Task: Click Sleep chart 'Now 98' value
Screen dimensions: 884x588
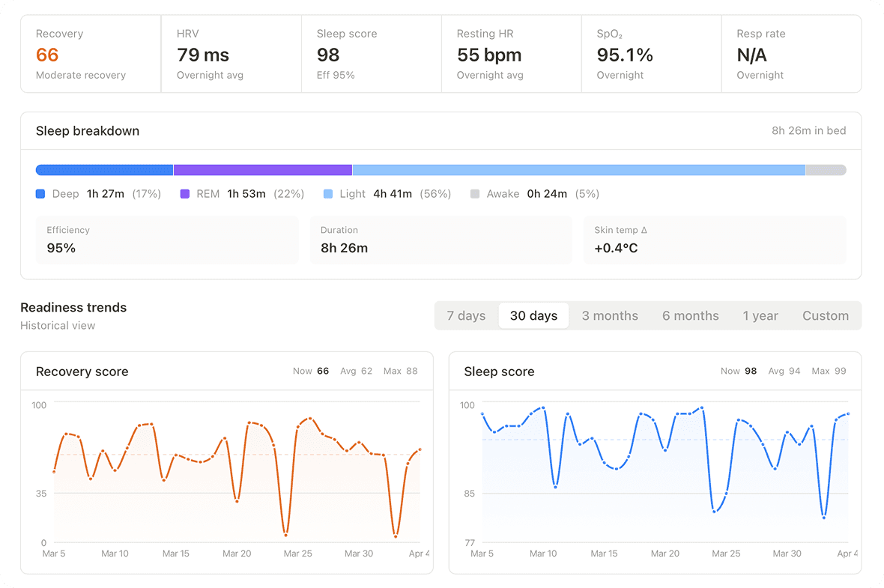Action: (x=739, y=371)
